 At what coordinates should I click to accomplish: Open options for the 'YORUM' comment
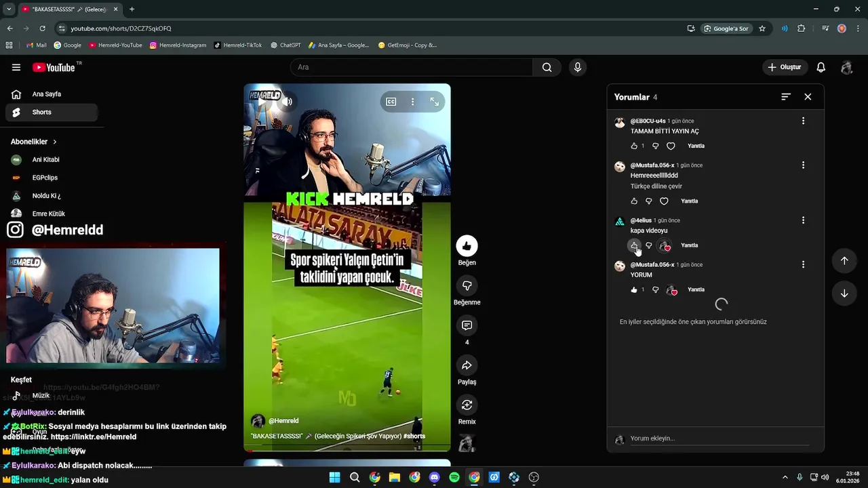coord(803,264)
